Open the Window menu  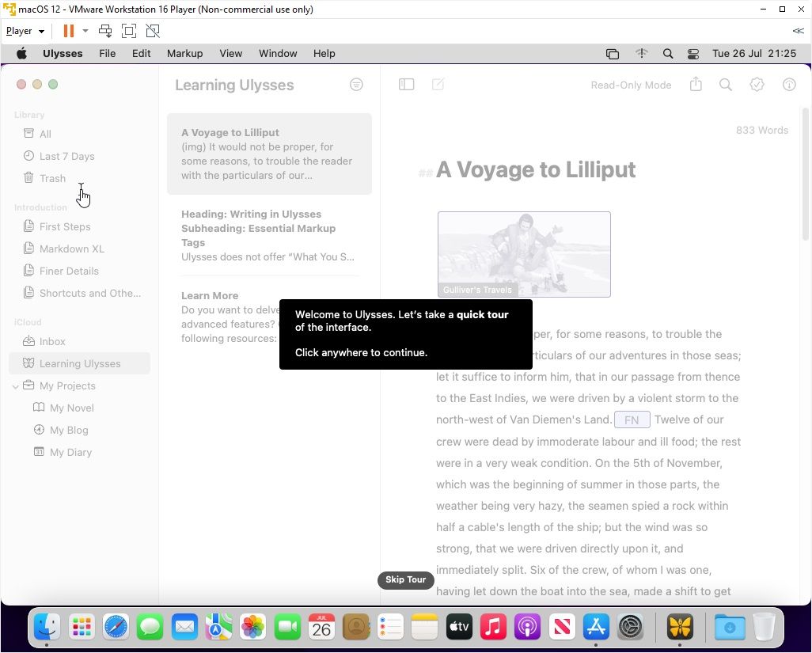278,53
